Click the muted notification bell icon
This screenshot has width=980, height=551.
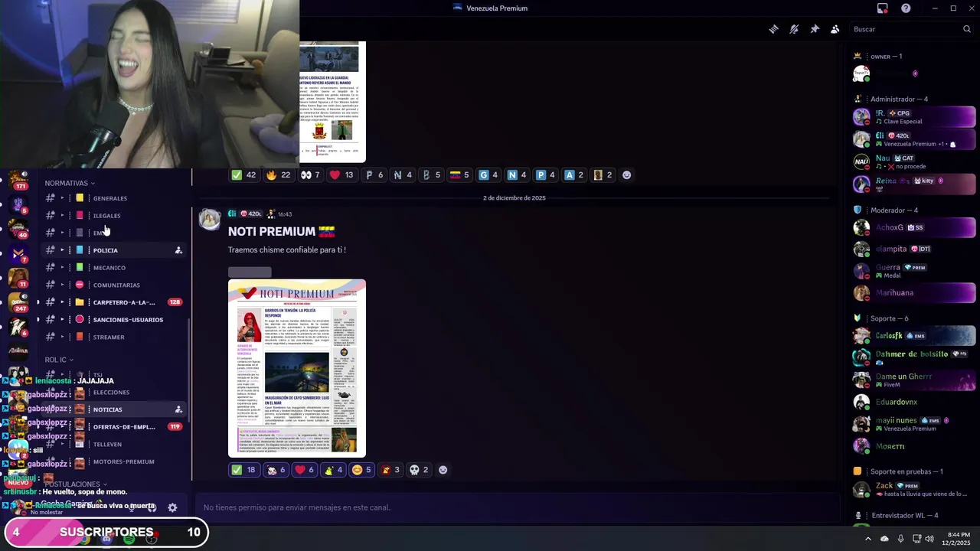794,29
